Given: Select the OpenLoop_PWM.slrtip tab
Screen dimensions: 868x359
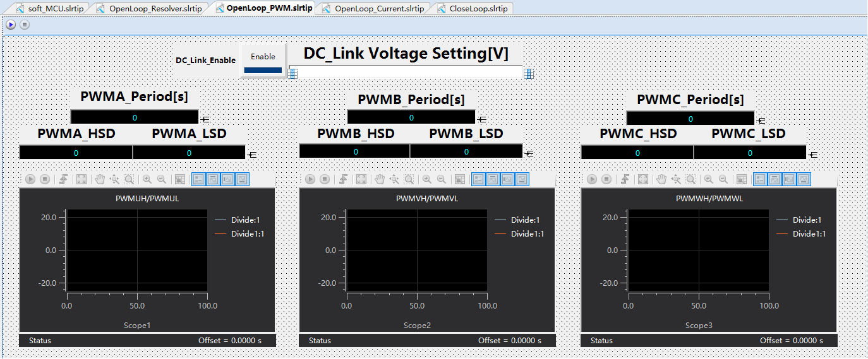Looking at the screenshot, I should (x=264, y=8).
